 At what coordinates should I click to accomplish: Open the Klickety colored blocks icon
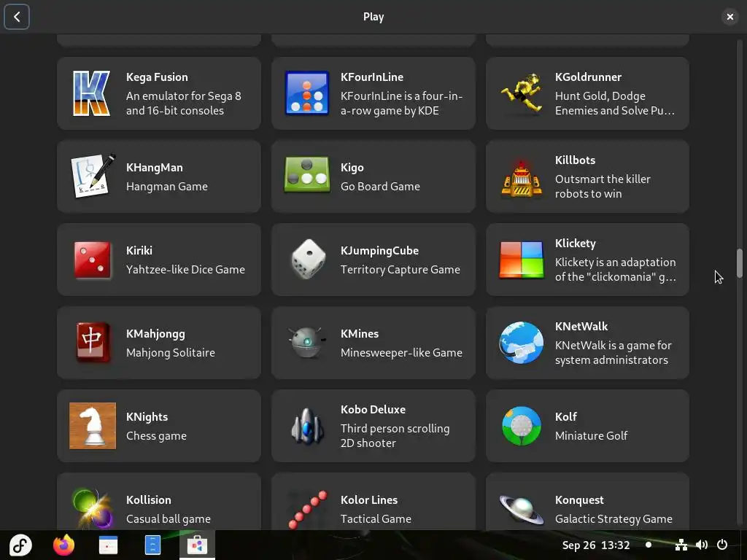tap(521, 260)
